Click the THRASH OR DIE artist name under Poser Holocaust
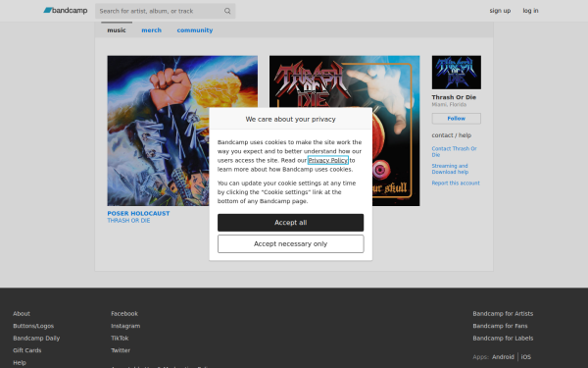Image resolution: width=588 pixels, height=368 pixels. (x=128, y=221)
